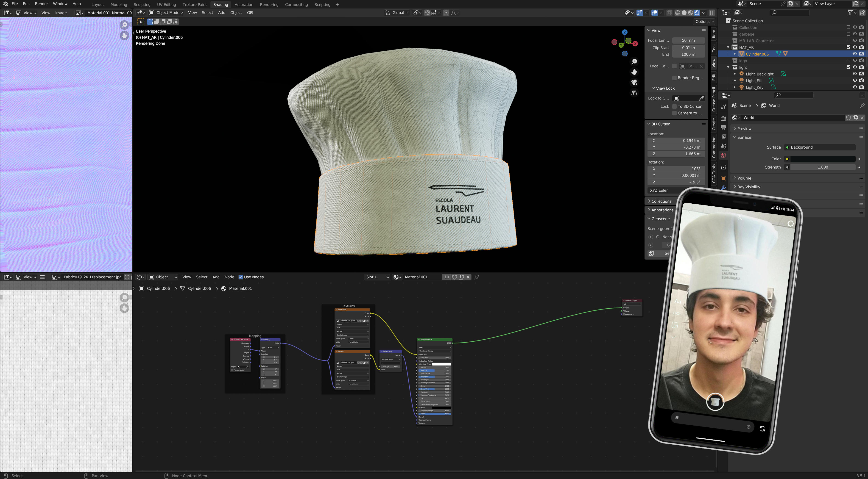Switch perspective/orthographic grid icon in viewport
Image resolution: width=868 pixels, height=479 pixels.
coord(634,93)
